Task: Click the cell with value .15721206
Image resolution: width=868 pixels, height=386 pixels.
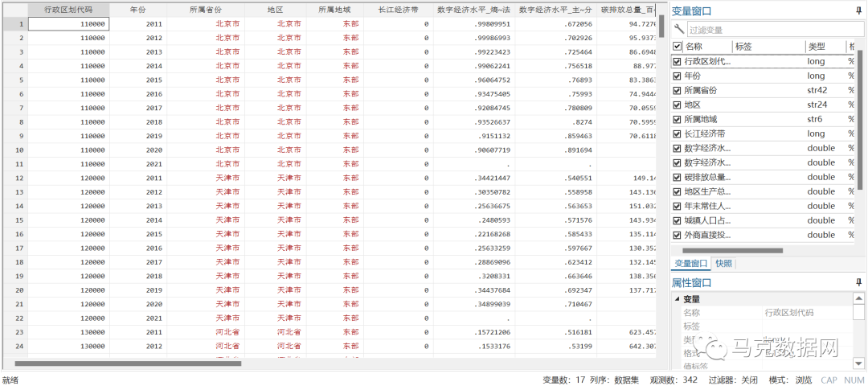Action: pos(474,332)
